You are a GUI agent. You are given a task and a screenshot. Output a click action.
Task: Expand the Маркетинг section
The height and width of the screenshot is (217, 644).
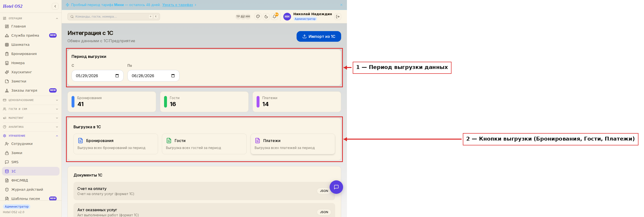pos(31,118)
